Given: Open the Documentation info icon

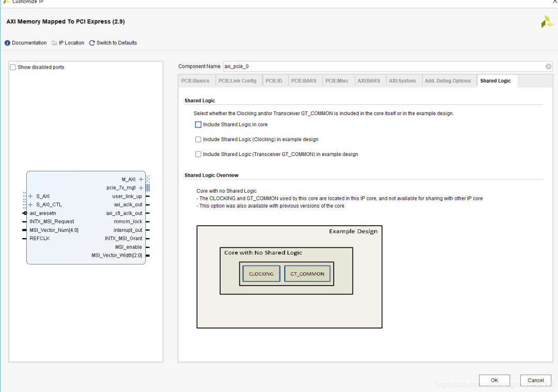Looking at the screenshot, I should tap(8, 43).
